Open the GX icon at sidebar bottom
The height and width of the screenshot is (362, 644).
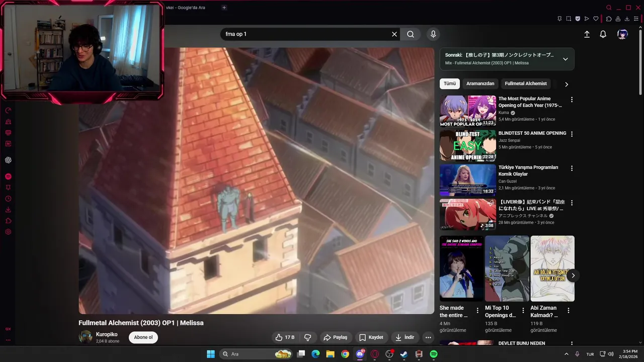[8, 329]
